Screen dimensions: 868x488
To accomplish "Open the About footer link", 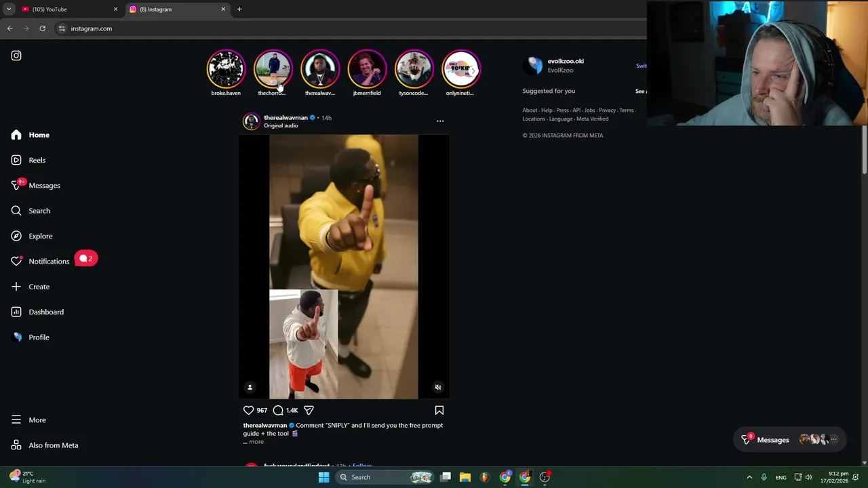I will [x=530, y=110].
